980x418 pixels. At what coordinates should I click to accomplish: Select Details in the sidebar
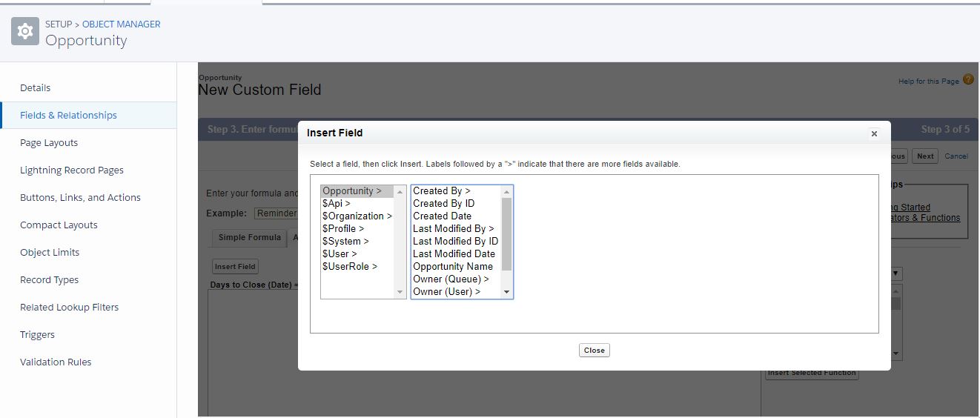36,87
